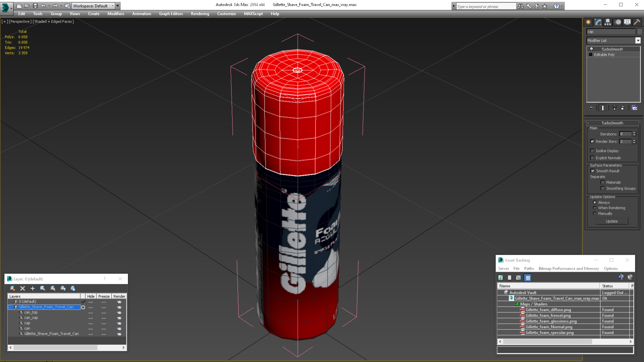Enable the Explicit Normals checkbox
Viewport: 644px width, 362px height.
[592, 158]
